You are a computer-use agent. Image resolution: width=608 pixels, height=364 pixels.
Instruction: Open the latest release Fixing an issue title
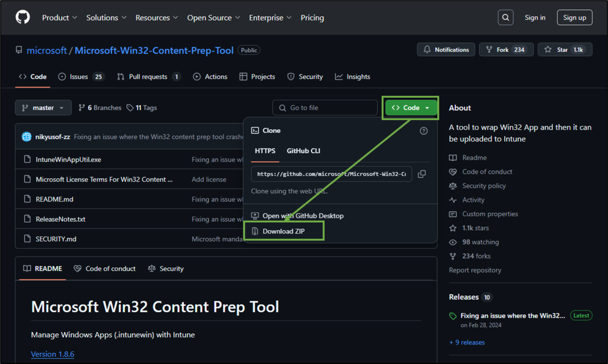point(513,315)
